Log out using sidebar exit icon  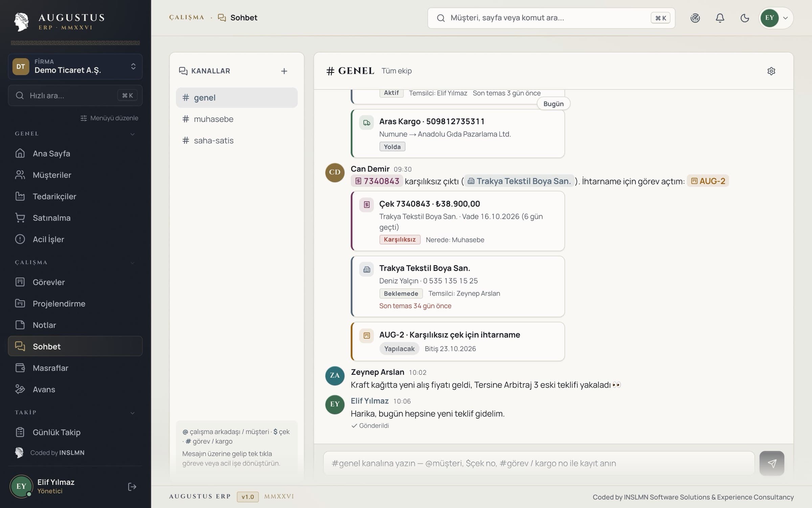point(132,487)
